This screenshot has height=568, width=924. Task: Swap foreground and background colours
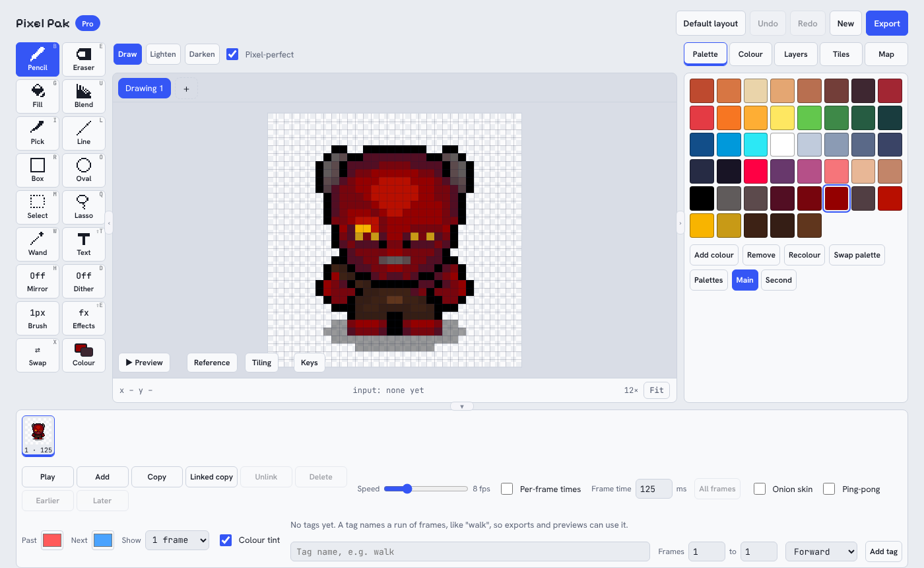pyautogui.click(x=38, y=355)
